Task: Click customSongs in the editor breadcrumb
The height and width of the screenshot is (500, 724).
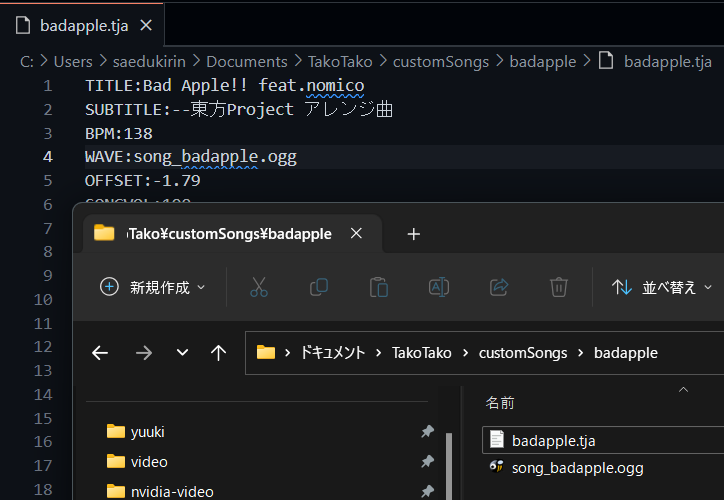Action: (x=440, y=61)
